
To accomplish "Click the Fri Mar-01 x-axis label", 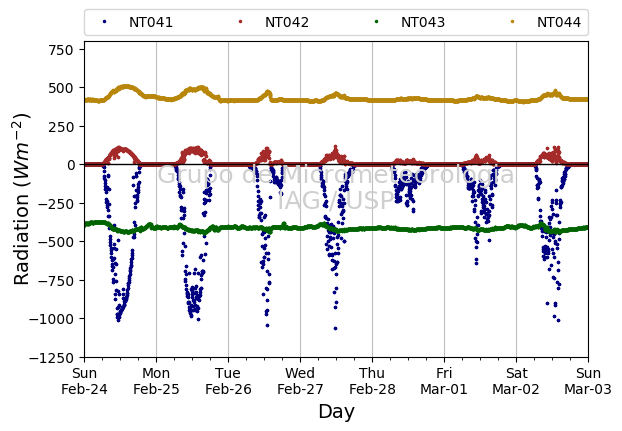I will (444, 381).
